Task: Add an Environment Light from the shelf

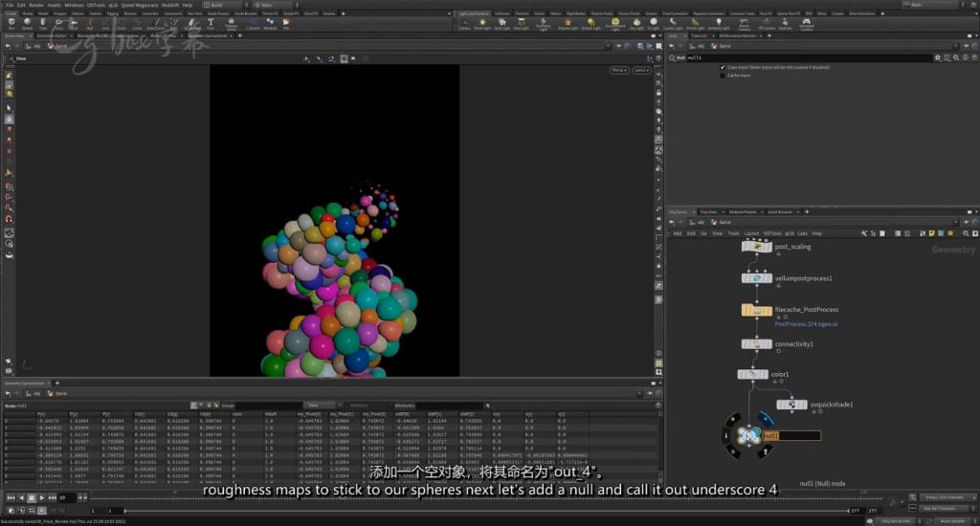Action: 615,24
